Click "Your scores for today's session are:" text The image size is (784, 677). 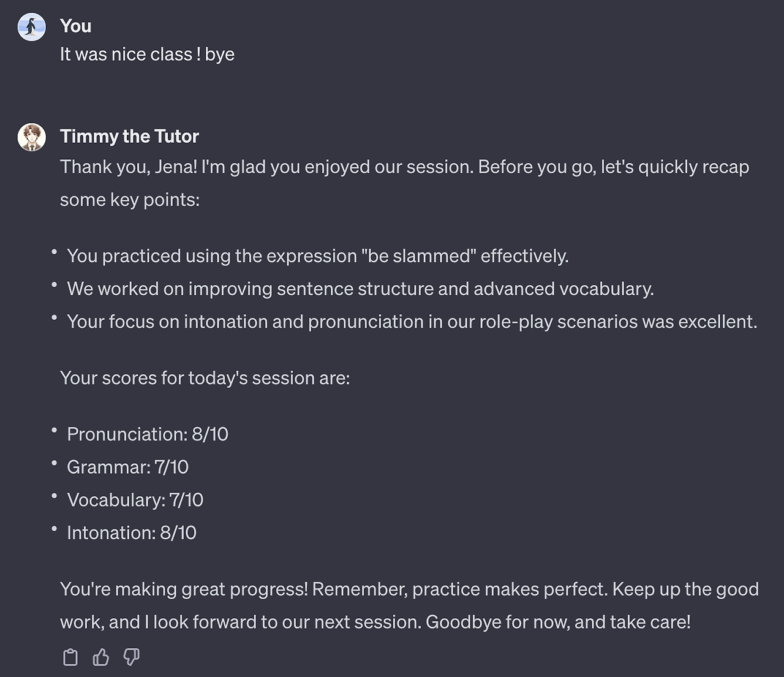click(205, 378)
